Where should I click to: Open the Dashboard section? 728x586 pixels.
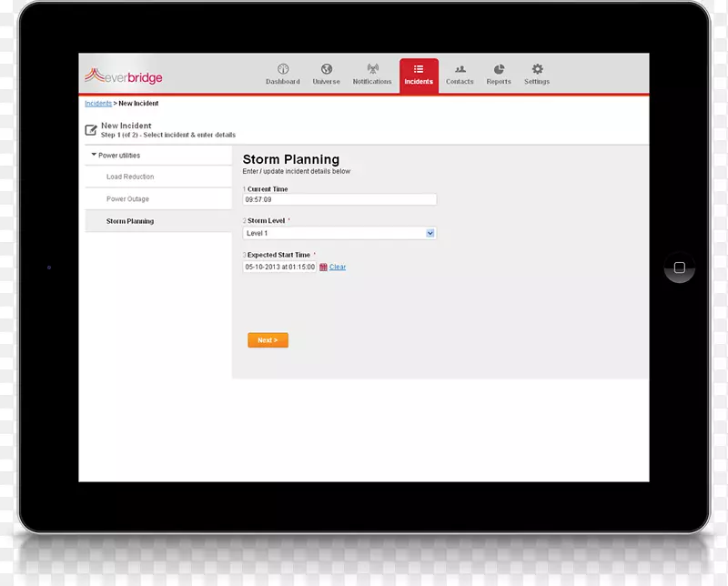(x=282, y=74)
